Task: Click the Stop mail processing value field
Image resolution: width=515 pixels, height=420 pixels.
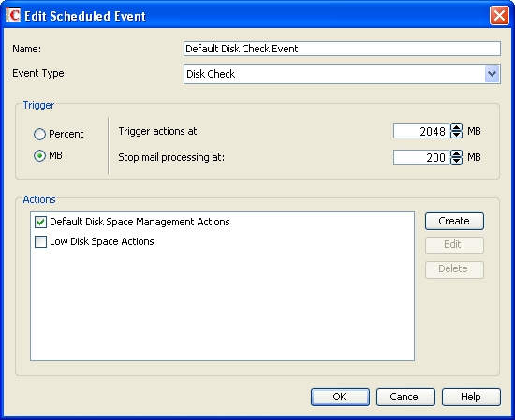Action: (x=421, y=157)
